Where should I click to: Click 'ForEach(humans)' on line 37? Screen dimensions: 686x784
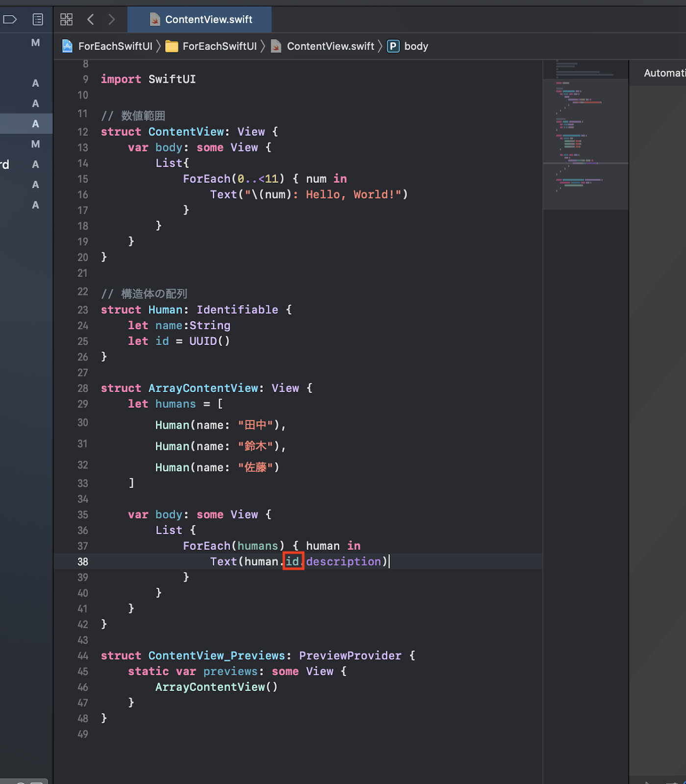click(x=233, y=546)
